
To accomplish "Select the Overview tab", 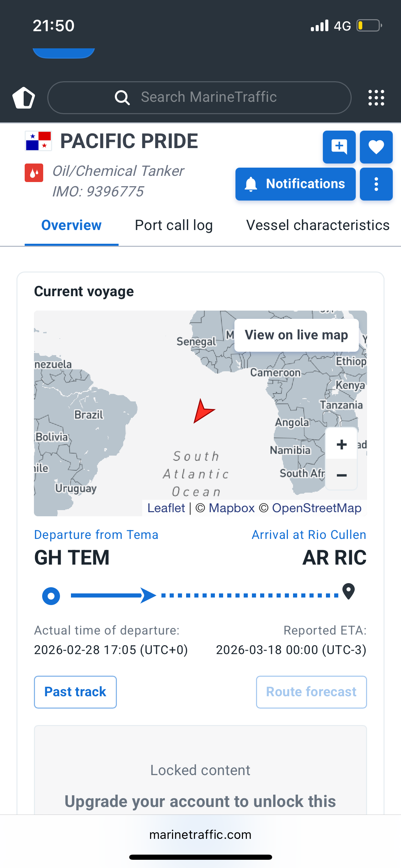I will [x=71, y=225].
